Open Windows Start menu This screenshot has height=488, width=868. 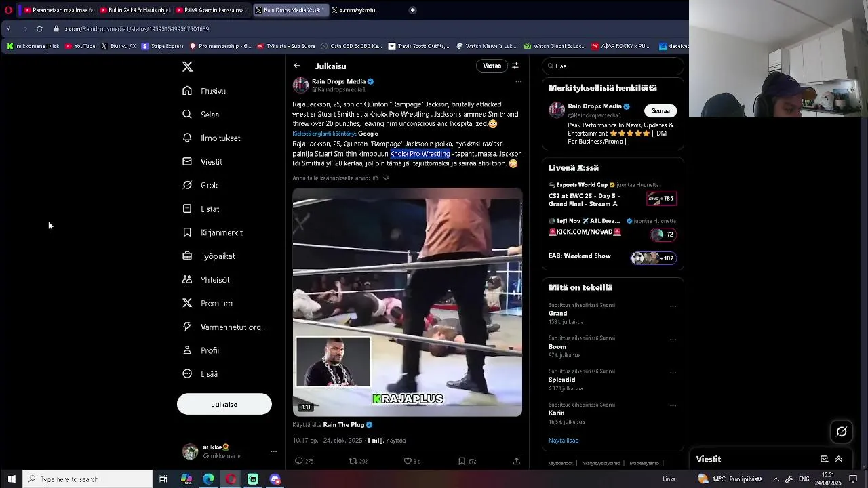pyautogui.click(x=12, y=479)
